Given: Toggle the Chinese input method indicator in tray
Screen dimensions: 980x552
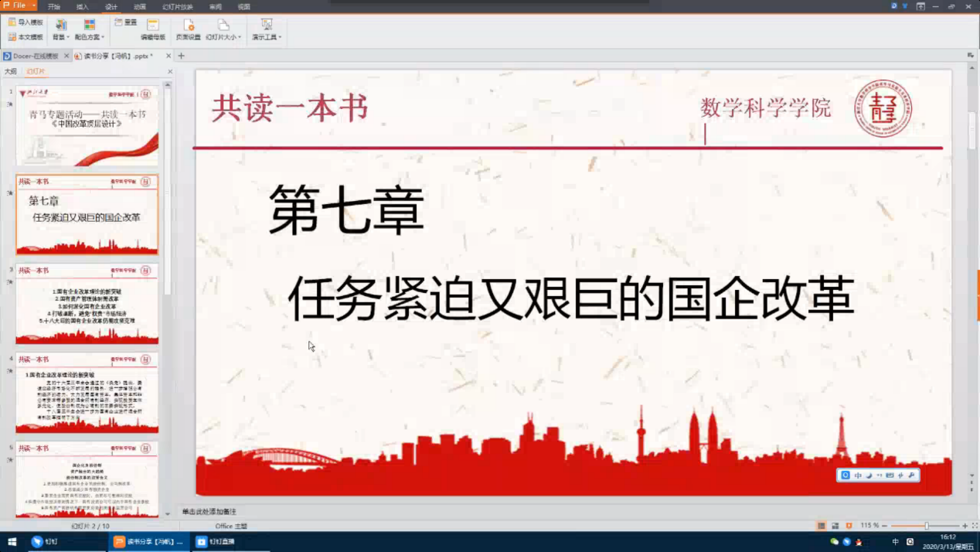Looking at the screenshot, I should (895, 542).
